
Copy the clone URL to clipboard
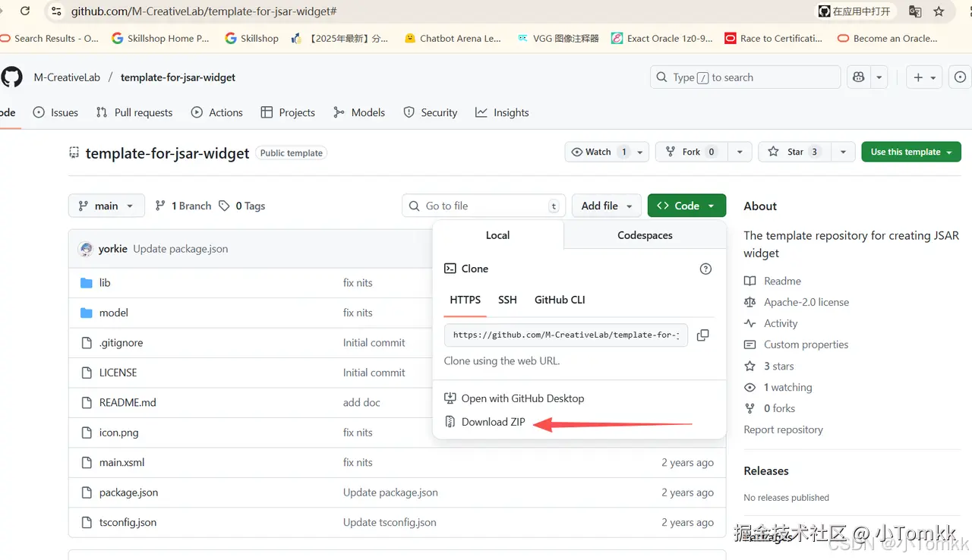pyautogui.click(x=703, y=335)
